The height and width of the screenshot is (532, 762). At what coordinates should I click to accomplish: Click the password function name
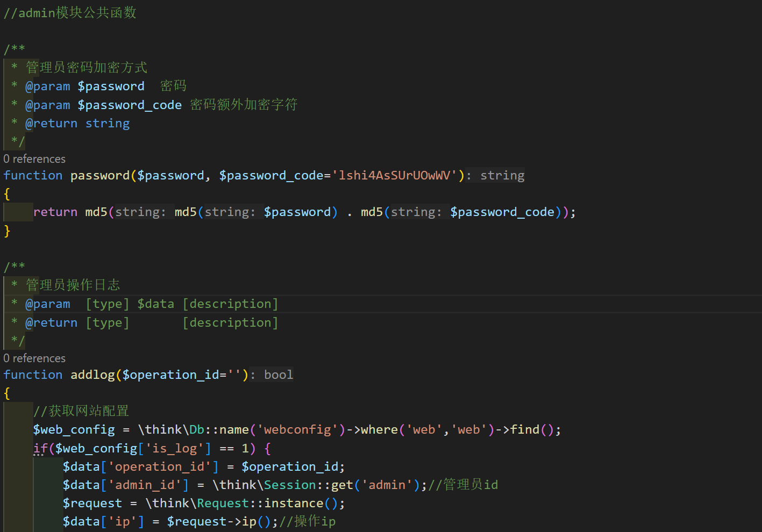click(x=100, y=175)
